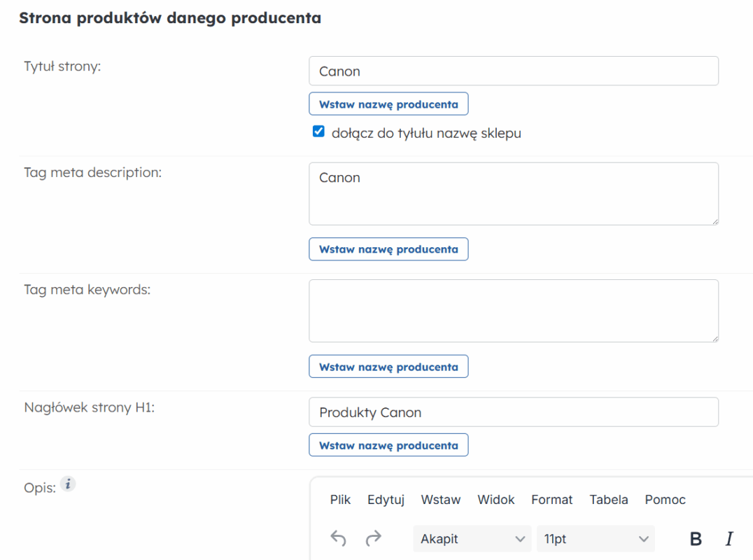753x560 pixels.
Task: Click the redo arrow in the editor toolbar
Action: 374,538
